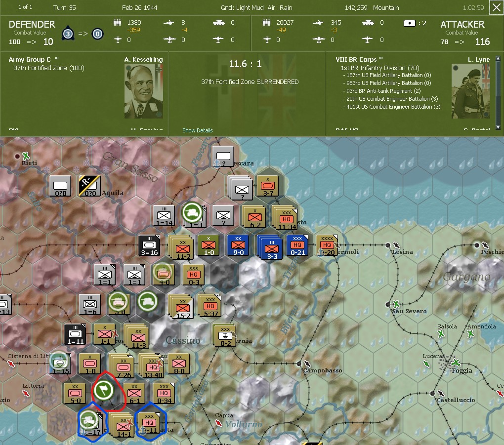The image size is (504, 445).
Task: Select tan 3-7 armored brigade counter
Action: [267, 186]
